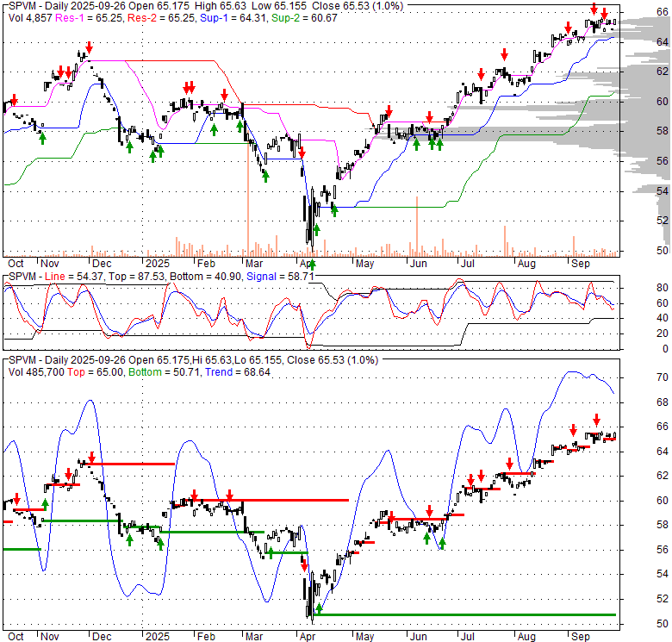Click the Sep label on top chart axis

[581, 264]
